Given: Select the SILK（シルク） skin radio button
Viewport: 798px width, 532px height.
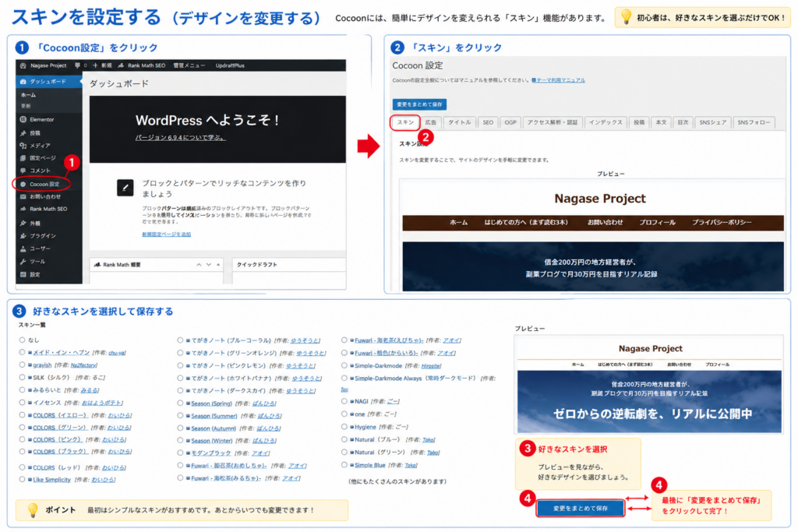Looking at the screenshot, I should tap(22, 377).
